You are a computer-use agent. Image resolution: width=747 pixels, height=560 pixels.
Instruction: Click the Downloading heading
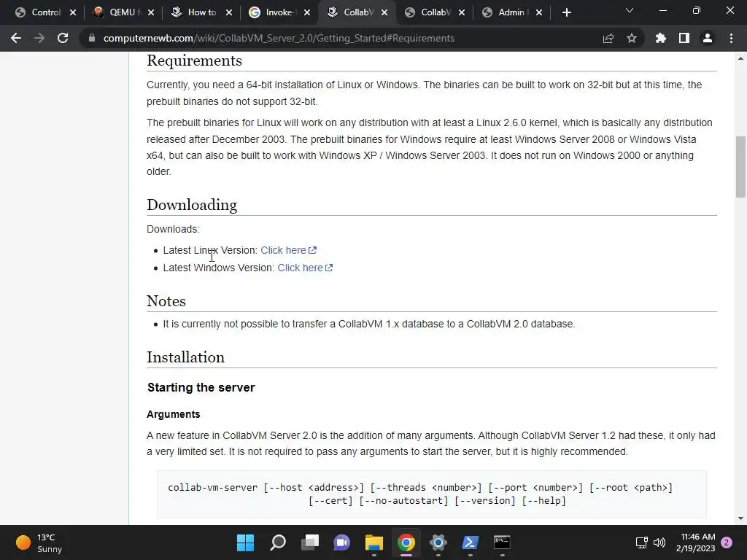coord(192,205)
